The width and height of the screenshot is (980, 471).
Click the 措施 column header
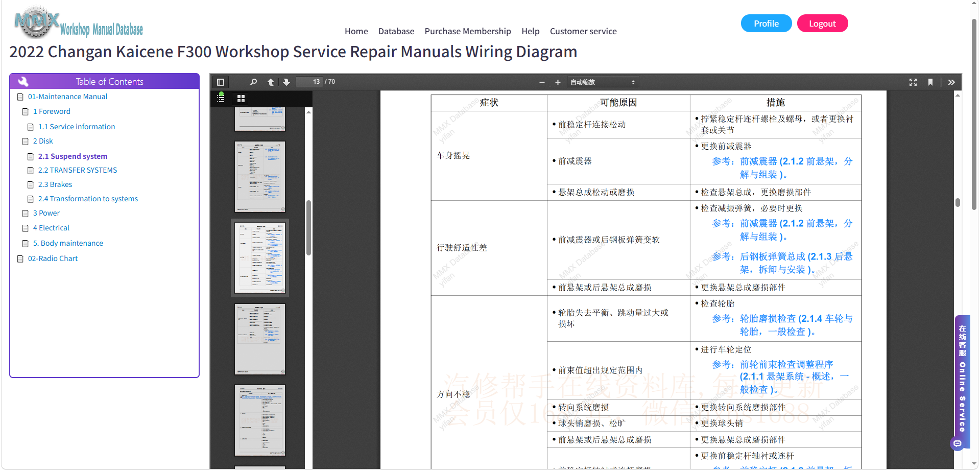775,103
